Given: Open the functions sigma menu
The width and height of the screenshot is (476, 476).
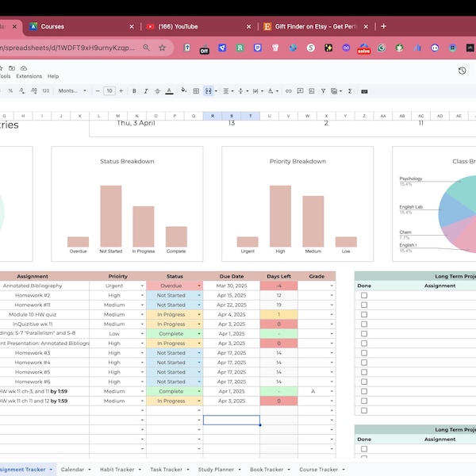Looking at the screenshot, I should [x=350, y=91].
